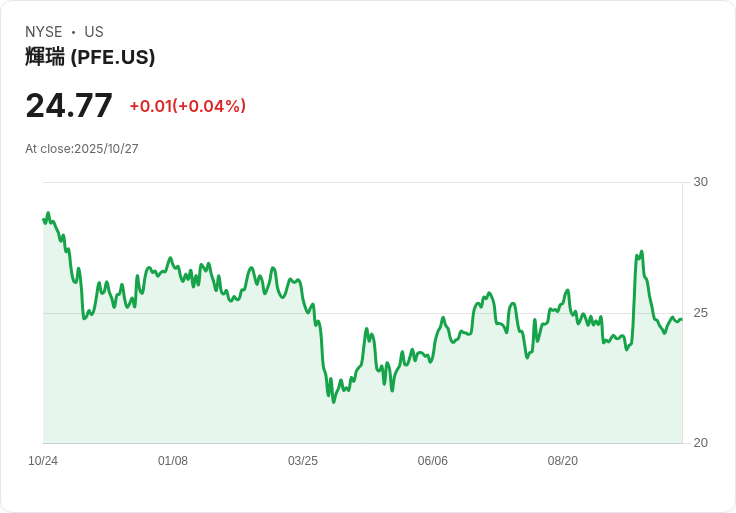Viewport: 736px width, 513px height.
Task: Select the current price 24.77
Action: click(x=69, y=105)
